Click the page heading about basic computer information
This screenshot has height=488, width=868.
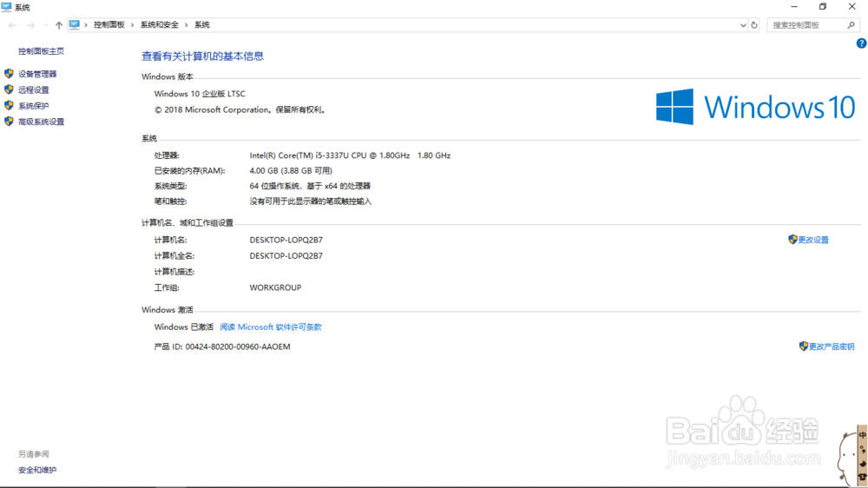pyautogui.click(x=202, y=56)
